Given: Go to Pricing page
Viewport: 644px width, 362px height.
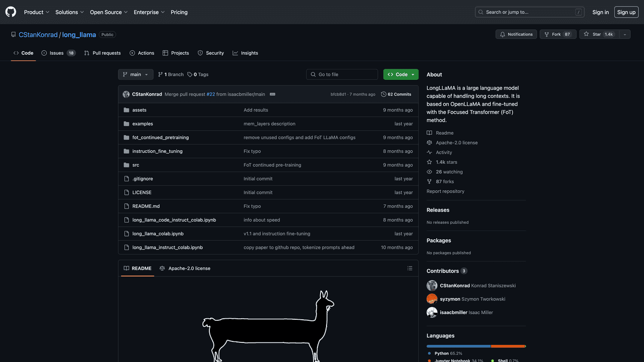Looking at the screenshot, I should tap(179, 12).
